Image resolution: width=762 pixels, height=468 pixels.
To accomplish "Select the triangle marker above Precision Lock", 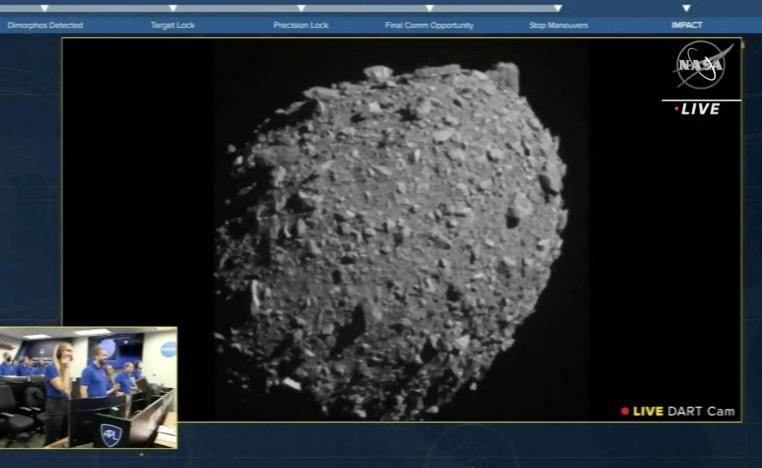I will point(300,8).
